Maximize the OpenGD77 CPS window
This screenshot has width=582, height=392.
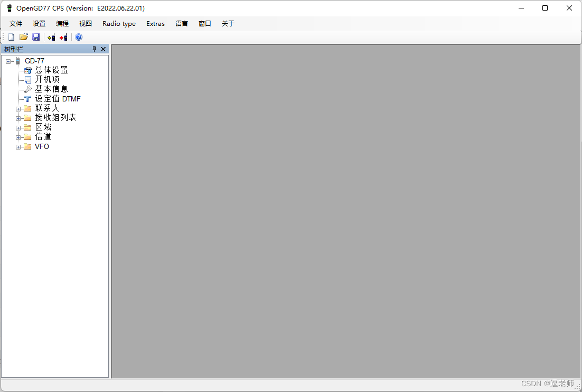point(545,8)
